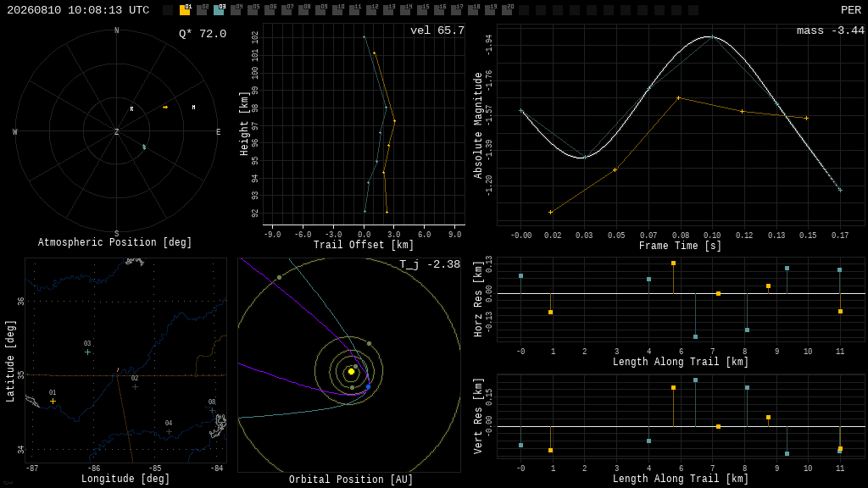Click the yellow Sun dot in orbit plot
This screenshot has width=868, height=488.
point(351,372)
